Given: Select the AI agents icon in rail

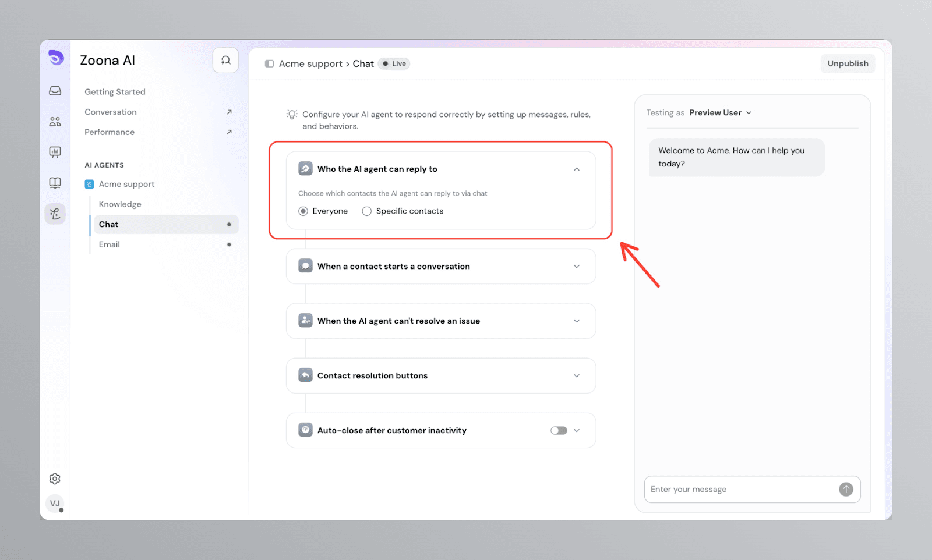Looking at the screenshot, I should click(55, 214).
